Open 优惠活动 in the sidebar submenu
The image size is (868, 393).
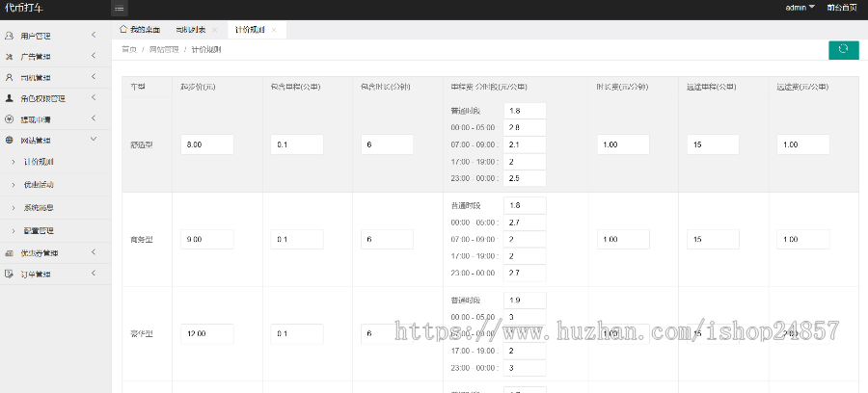39,185
